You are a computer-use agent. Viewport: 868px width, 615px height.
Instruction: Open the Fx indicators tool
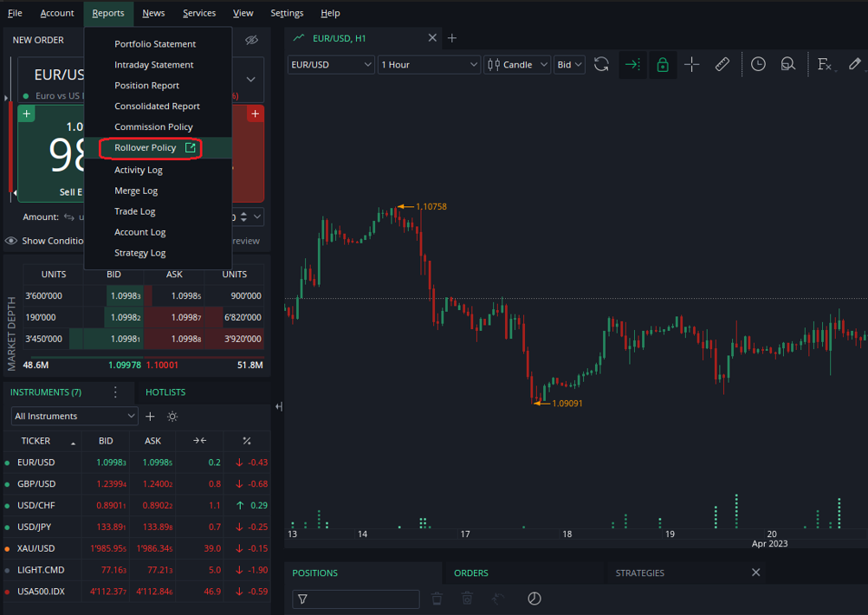[x=824, y=65]
